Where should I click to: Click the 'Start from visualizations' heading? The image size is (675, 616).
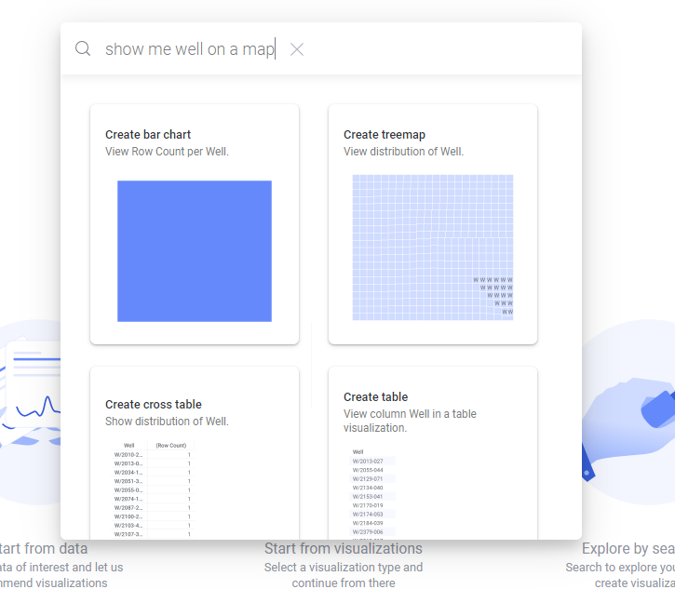point(343,548)
